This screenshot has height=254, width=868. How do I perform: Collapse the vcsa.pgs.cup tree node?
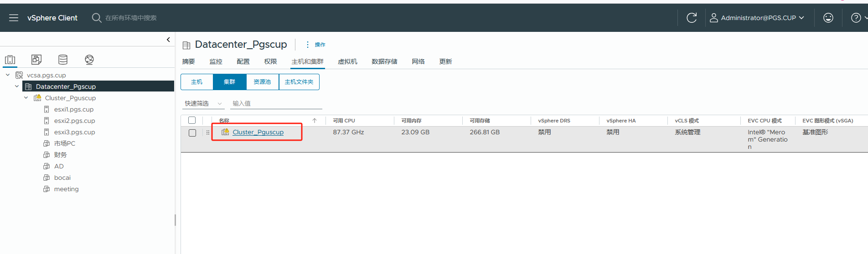8,75
